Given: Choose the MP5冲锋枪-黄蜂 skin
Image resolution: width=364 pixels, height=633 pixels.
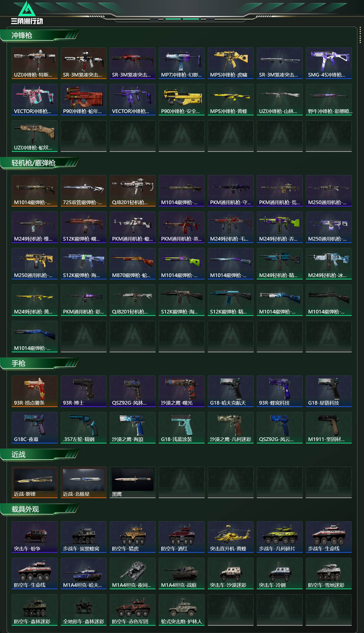Looking at the screenshot, I should coord(231,100).
